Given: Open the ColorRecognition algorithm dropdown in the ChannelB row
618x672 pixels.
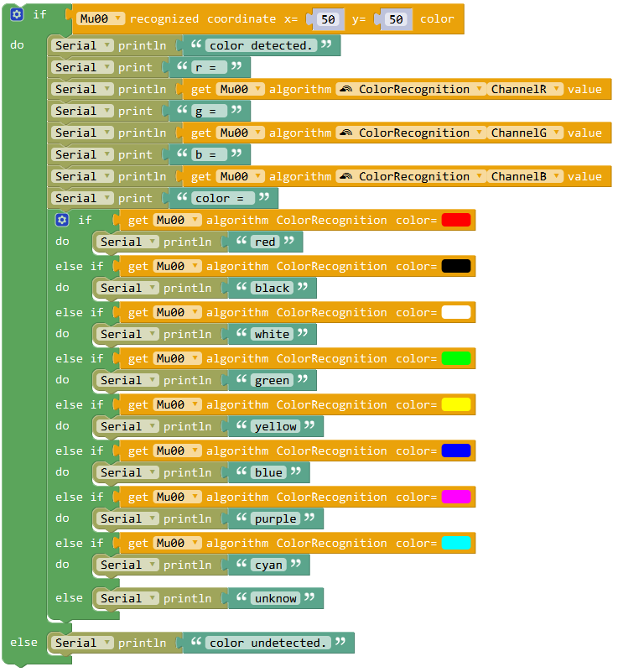Looking at the screenshot, I should point(411,176).
